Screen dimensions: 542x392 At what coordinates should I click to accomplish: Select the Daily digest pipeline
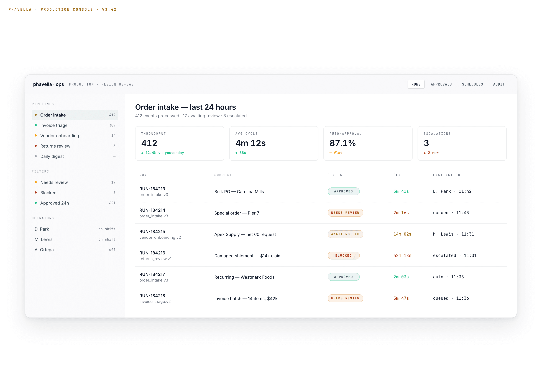pos(75,156)
